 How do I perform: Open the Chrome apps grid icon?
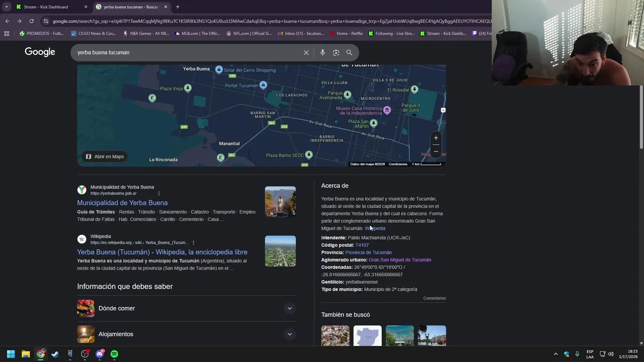[x=7, y=34]
